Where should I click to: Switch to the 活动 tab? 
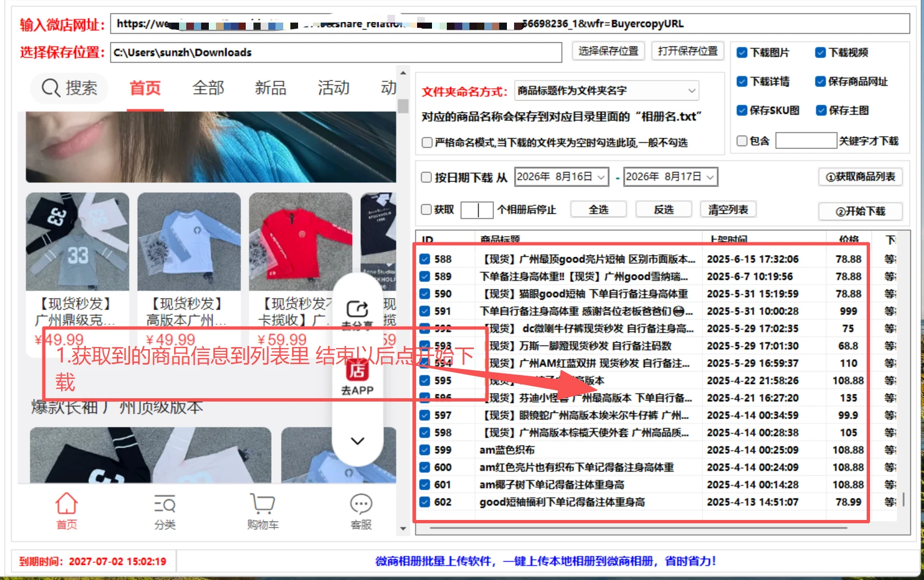(333, 88)
